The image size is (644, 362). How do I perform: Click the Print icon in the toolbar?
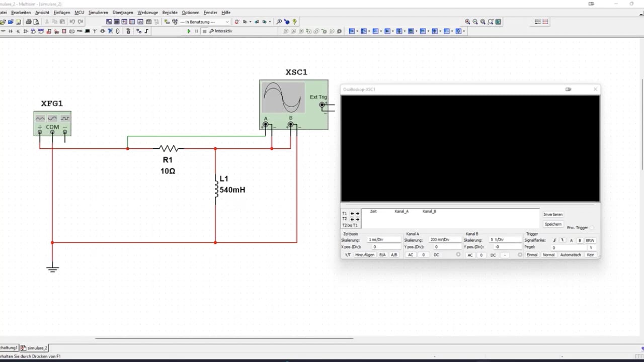tap(29, 22)
